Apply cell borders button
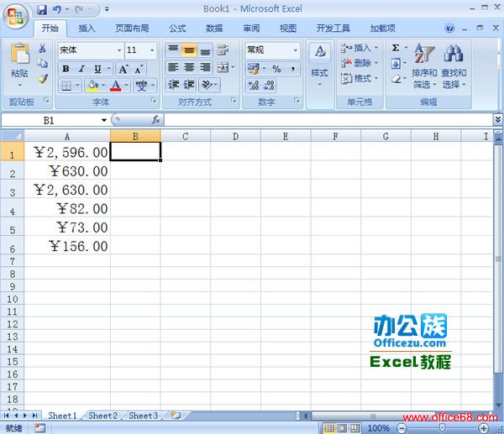 click(66, 86)
